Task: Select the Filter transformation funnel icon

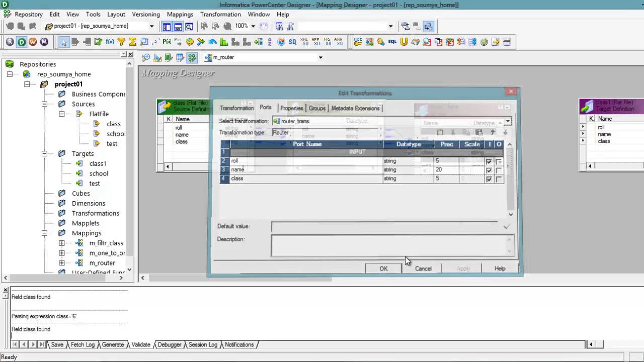Action: 121,42
